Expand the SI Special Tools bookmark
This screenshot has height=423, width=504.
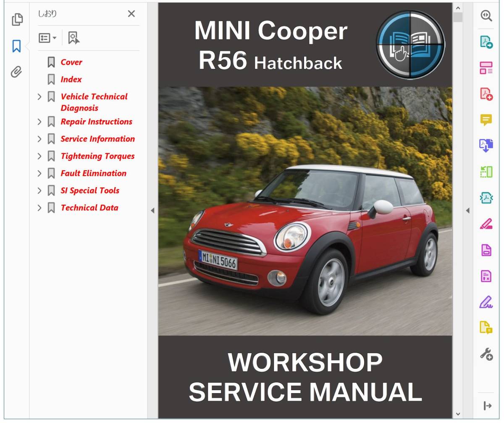click(39, 191)
